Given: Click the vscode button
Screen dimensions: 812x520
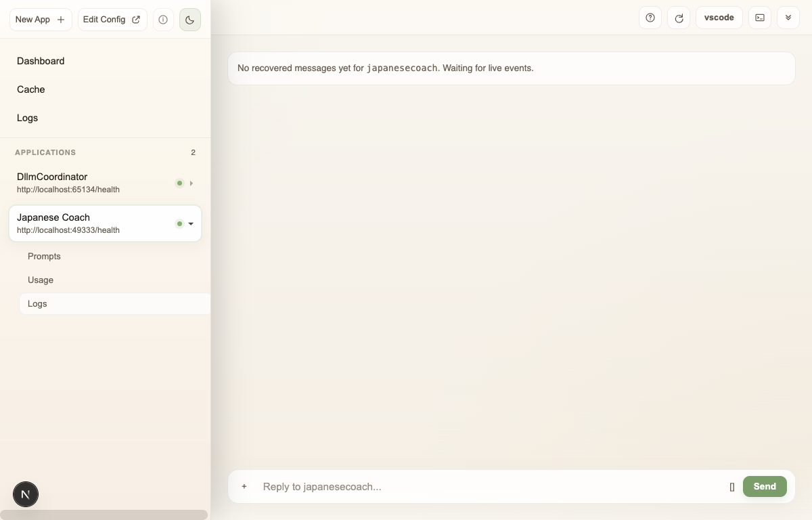Looking at the screenshot, I should (719, 18).
